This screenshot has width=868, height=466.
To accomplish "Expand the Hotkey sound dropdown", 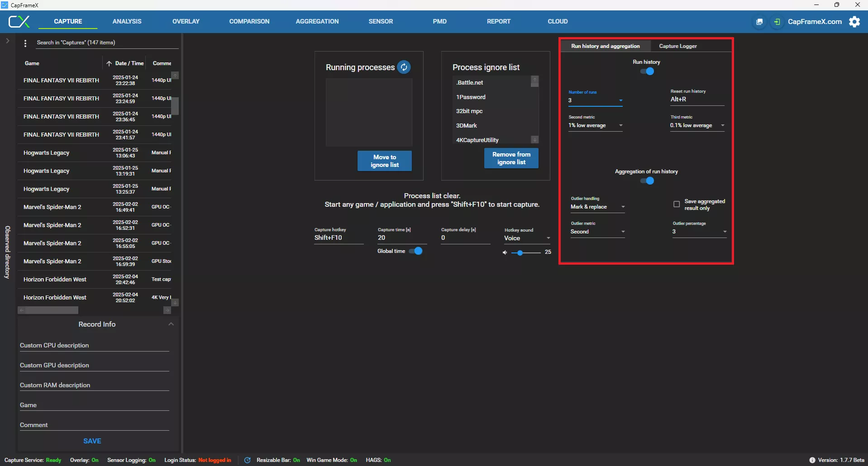I will tap(527, 238).
